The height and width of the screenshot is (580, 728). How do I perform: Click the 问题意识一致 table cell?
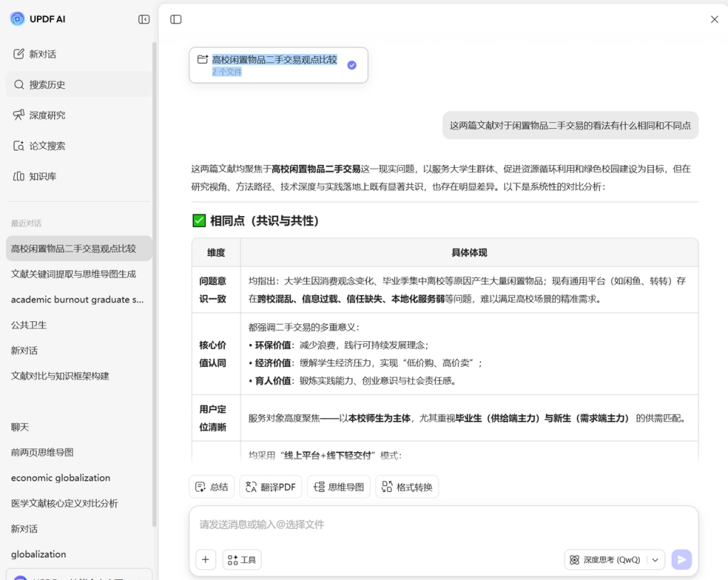click(x=216, y=289)
